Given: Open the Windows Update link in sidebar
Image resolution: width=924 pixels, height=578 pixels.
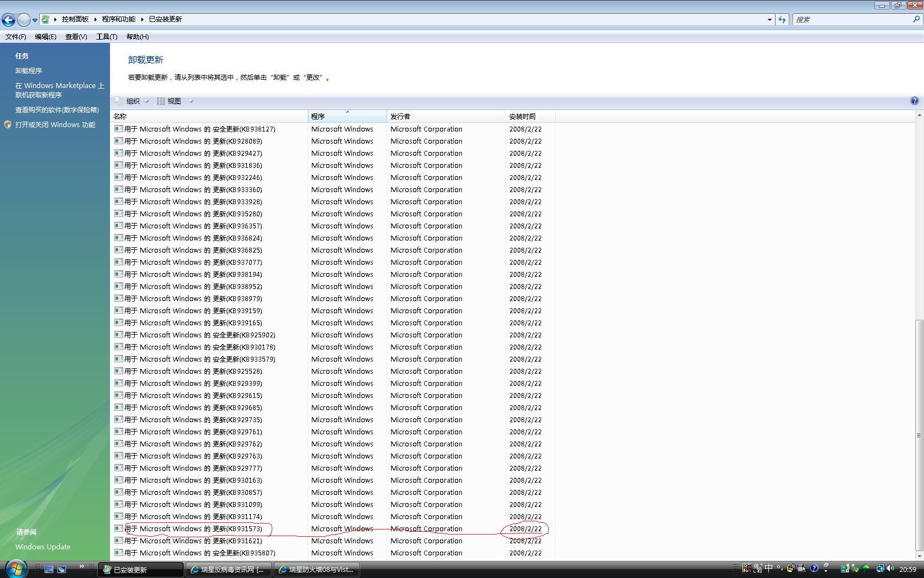Looking at the screenshot, I should pyautogui.click(x=43, y=547).
